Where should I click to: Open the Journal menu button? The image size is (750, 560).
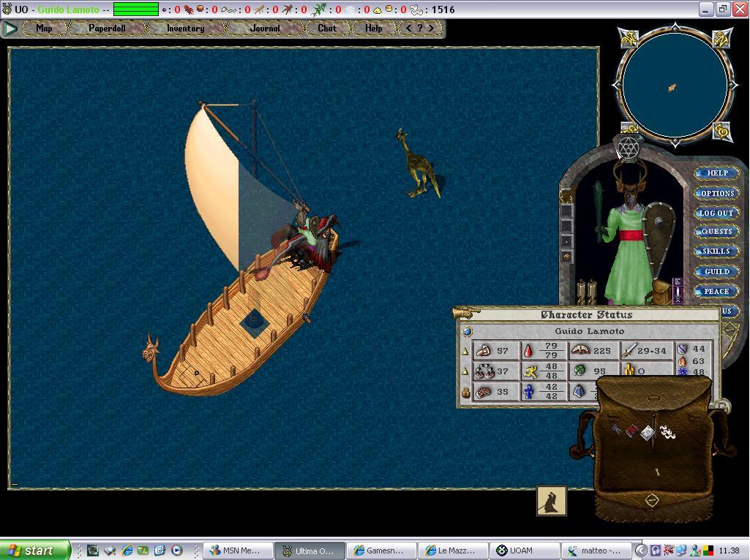click(264, 29)
